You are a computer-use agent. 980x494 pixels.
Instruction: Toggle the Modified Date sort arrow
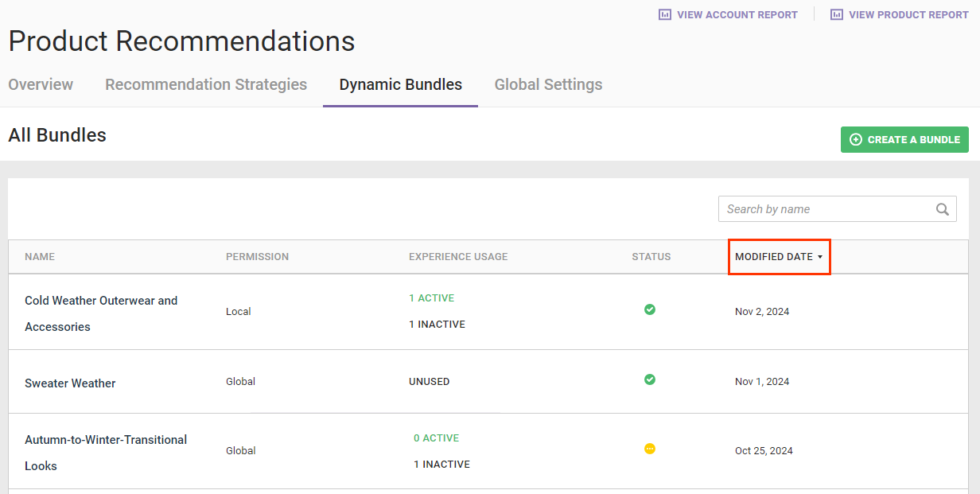tap(820, 257)
